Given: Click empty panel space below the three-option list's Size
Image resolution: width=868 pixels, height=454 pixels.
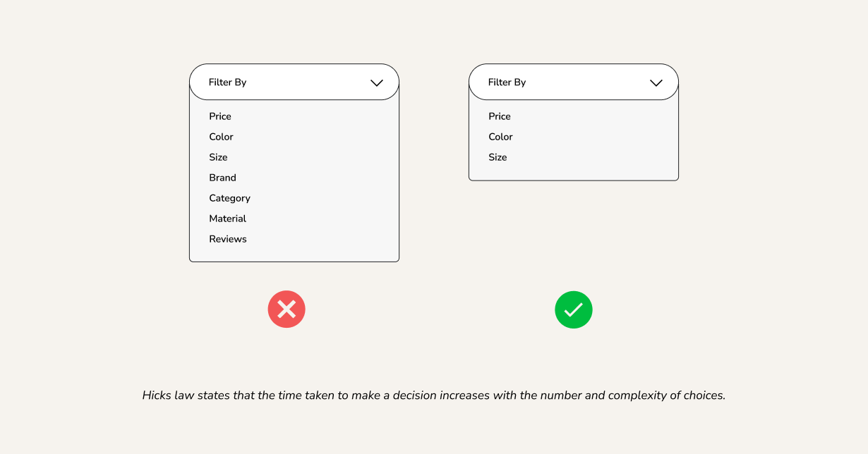Looking at the screenshot, I should (574, 171).
